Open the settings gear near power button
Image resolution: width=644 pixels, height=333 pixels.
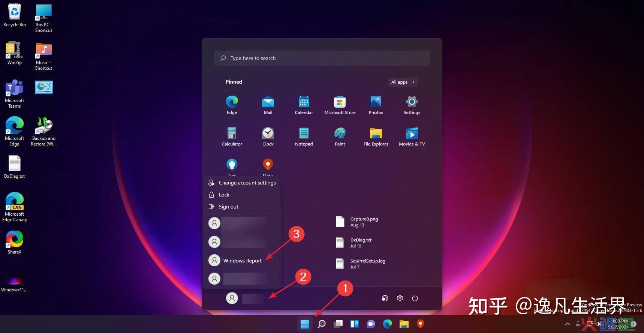tap(400, 298)
